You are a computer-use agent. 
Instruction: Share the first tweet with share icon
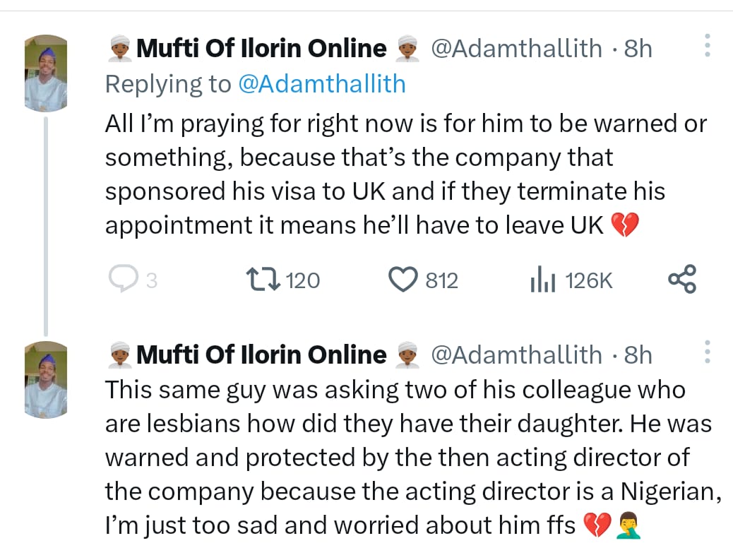(x=681, y=280)
